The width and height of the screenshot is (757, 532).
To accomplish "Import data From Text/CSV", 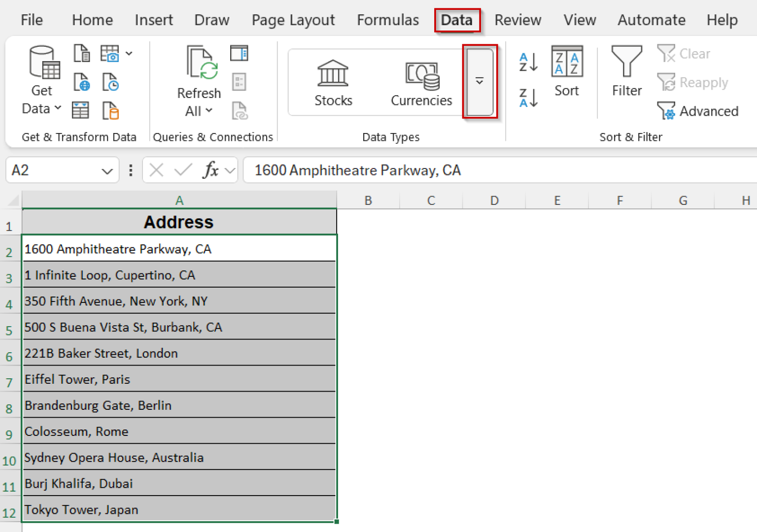I will [82, 53].
